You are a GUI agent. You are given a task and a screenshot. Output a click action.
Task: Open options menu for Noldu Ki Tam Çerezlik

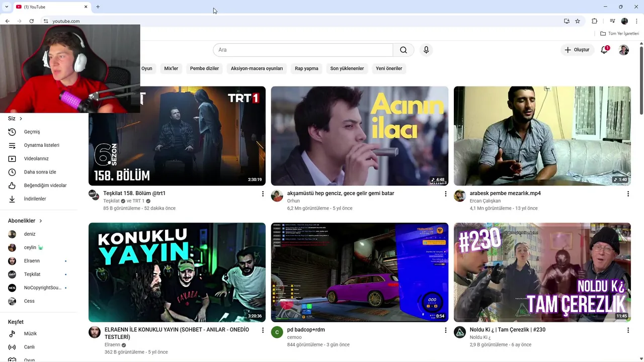[628, 330]
